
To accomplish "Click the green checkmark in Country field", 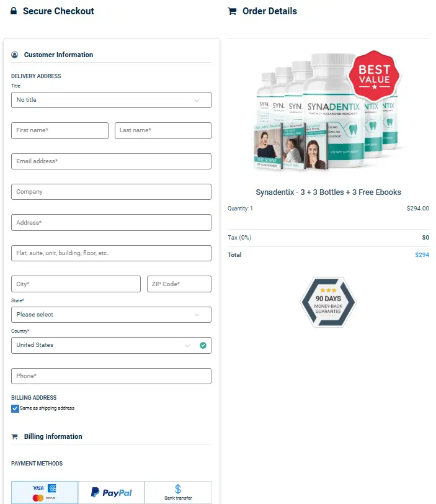I will click(x=203, y=345).
